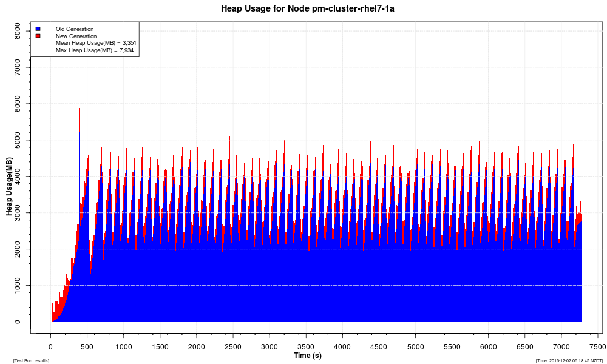This screenshot has height=364, width=607.
Task: Click the 2500 tick on the time axis
Action: click(x=233, y=346)
